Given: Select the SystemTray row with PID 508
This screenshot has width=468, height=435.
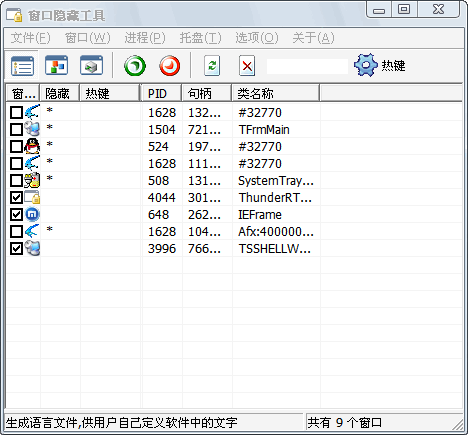Looking at the screenshot, I should [233, 180].
